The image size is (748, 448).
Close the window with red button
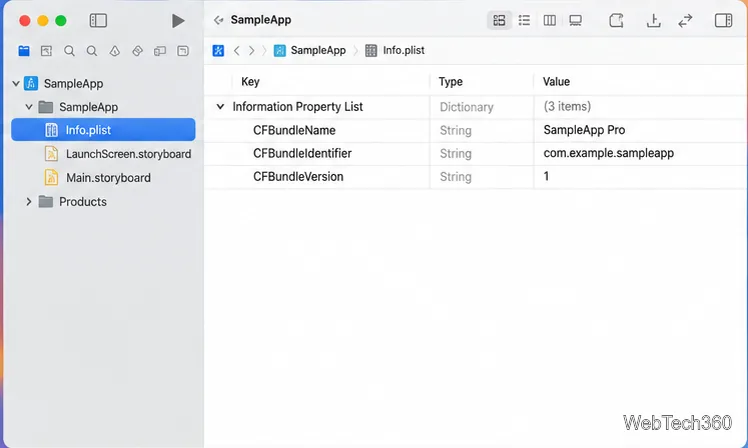coord(25,21)
